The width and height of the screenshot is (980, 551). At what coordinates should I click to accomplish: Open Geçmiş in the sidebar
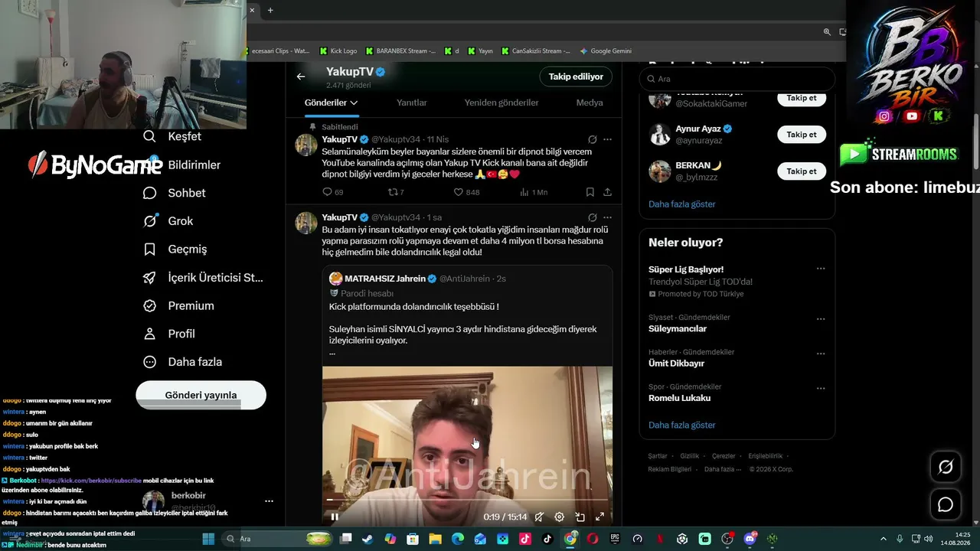[175, 249]
